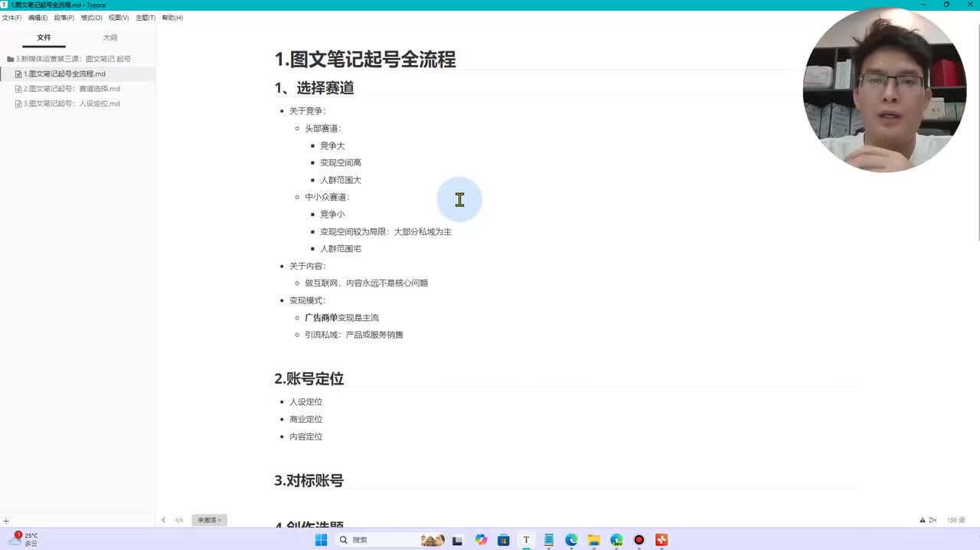Click the line 变现空间较为局限：大部分私域为主
This screenshot has height=550, width=980.
click(386, 231)
